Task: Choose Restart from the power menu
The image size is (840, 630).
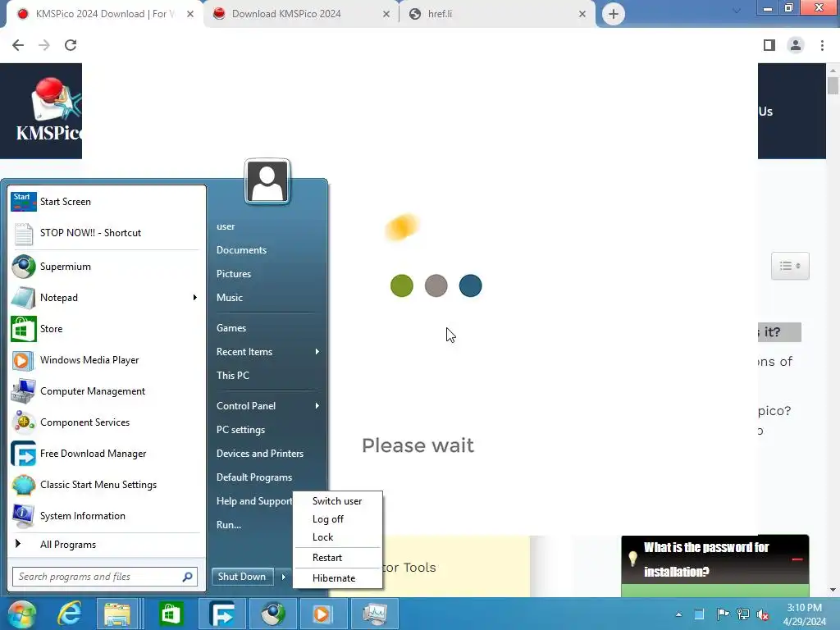Action: [x=338, y=558]
